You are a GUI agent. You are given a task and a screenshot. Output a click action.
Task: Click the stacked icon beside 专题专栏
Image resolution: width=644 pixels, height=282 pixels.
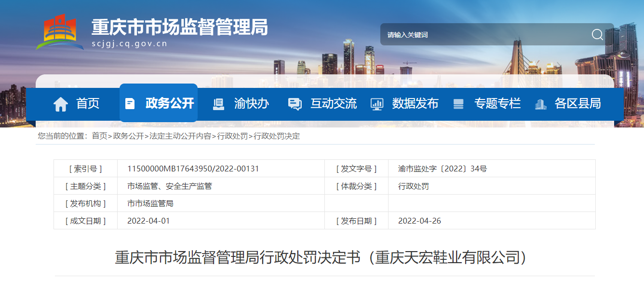[x=458, y=104]
